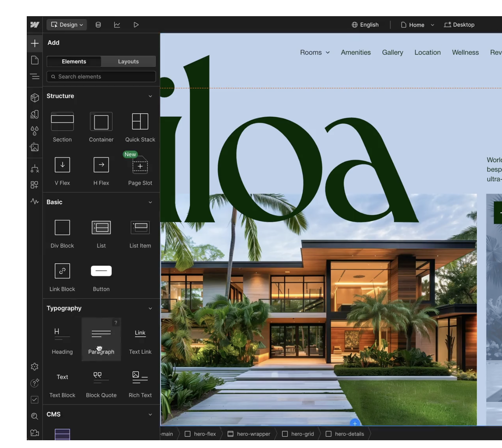
Task: Click the Desktop breakpoint button
Action: click(459, 25)
